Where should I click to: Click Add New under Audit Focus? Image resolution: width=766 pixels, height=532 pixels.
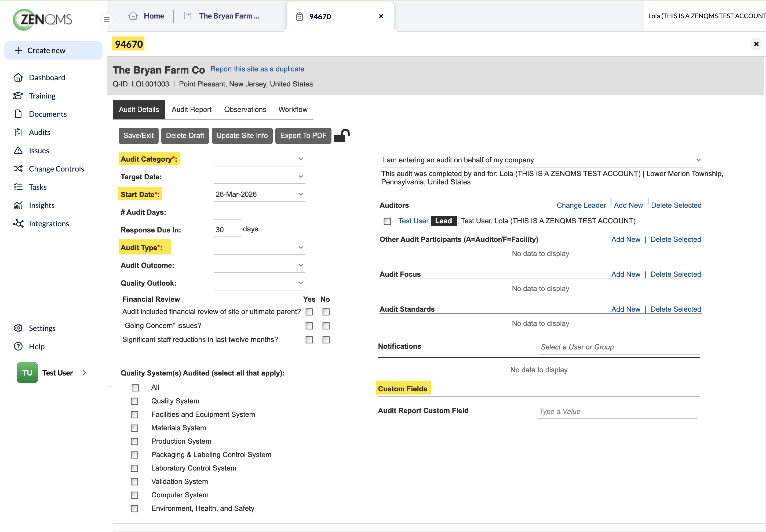(x=626, y=274)
